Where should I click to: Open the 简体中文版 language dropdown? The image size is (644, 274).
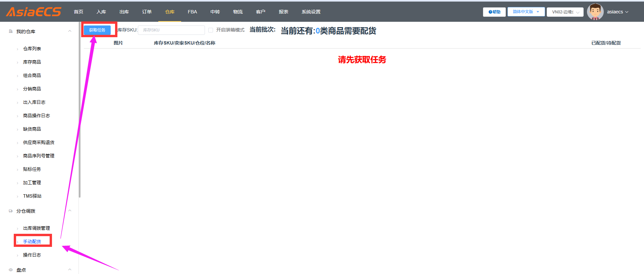(526, 12)
